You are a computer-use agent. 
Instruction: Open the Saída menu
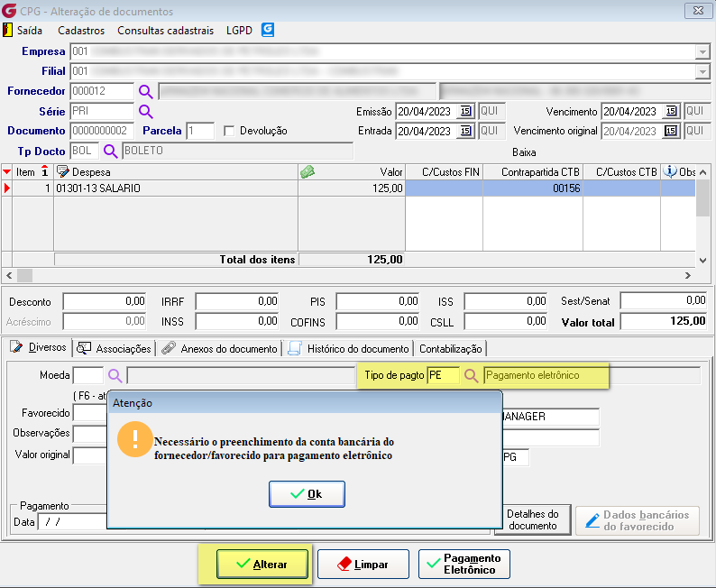[30, 31]
